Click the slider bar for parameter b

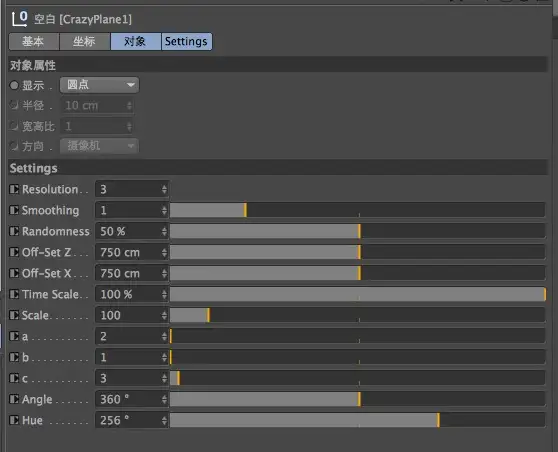[358, 357]
